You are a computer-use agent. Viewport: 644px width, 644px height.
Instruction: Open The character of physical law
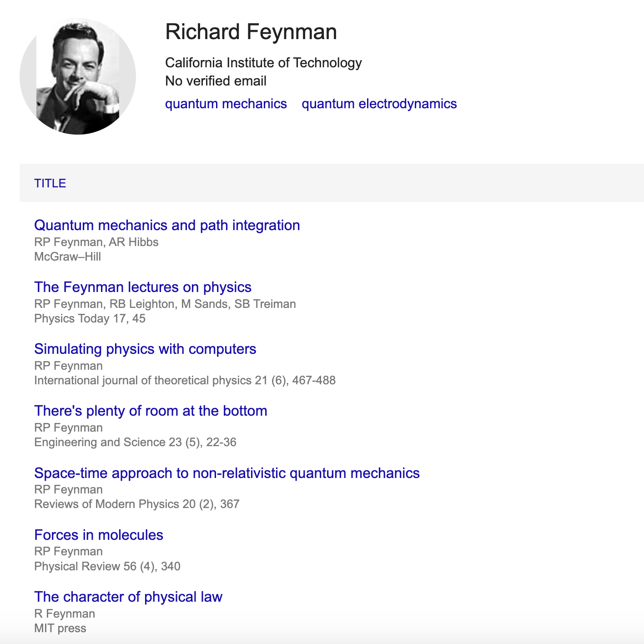(x=128, y=597)
